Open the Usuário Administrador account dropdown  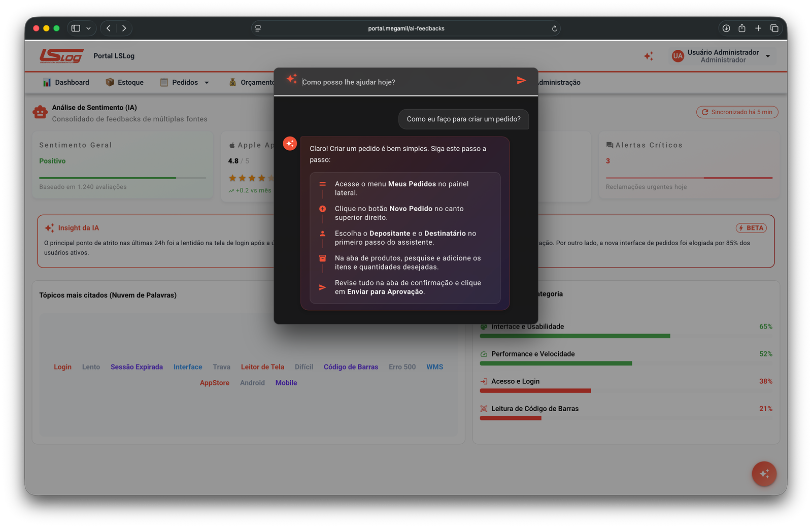click(x=722, y=56)
